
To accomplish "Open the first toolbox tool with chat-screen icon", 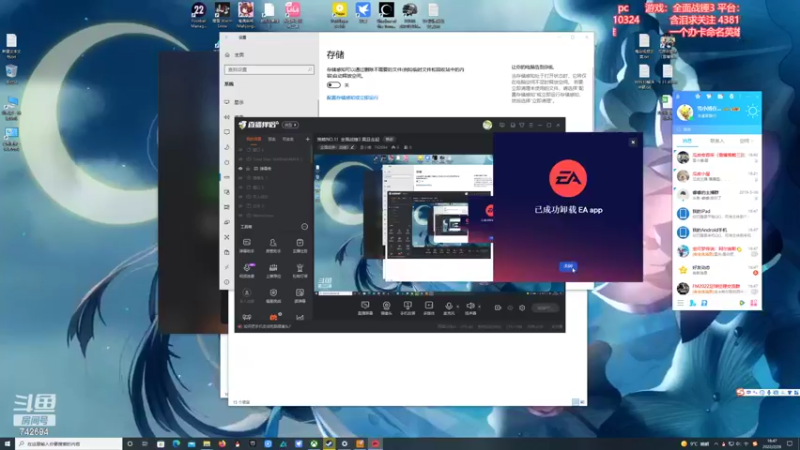I will pos(247,245).
